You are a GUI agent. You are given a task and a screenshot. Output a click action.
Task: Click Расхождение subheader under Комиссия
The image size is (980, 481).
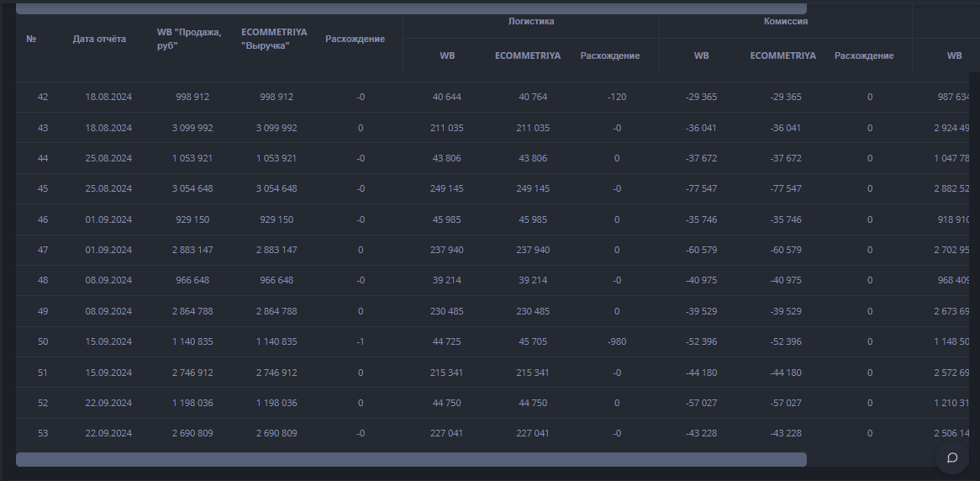(x=864, y=55)
